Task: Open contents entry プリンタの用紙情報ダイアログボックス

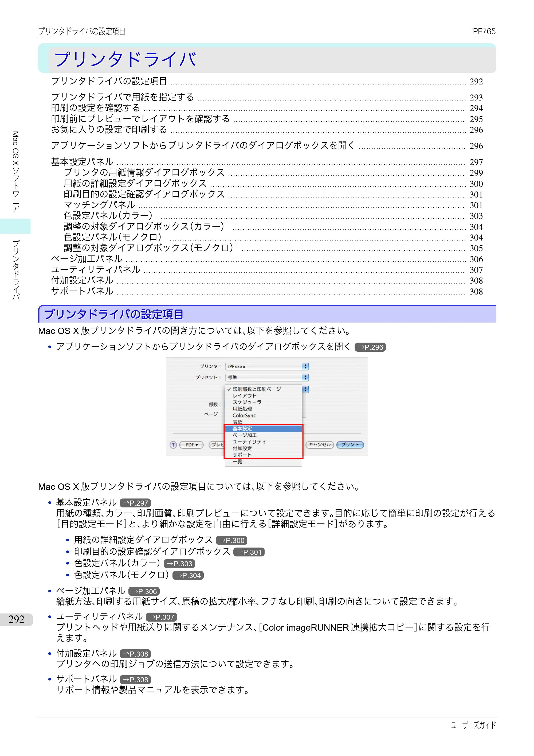Action: pos(273,173)
